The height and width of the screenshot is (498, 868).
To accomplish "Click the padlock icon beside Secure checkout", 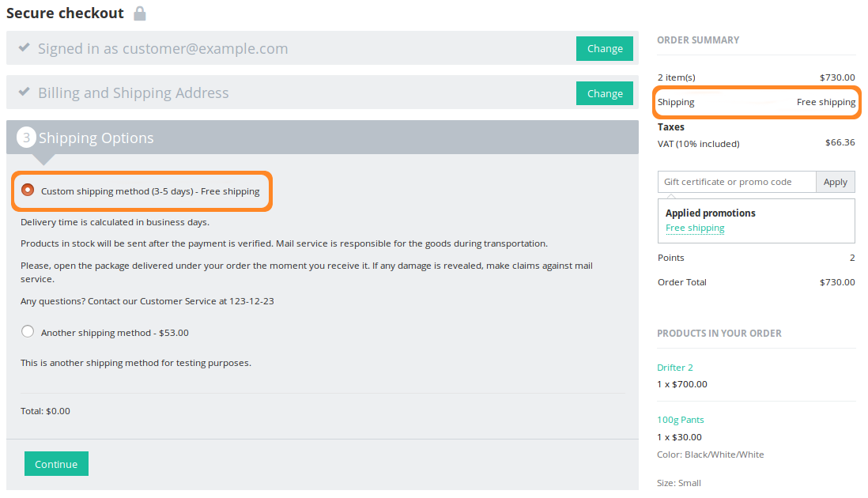I will [x=140, y=13].
